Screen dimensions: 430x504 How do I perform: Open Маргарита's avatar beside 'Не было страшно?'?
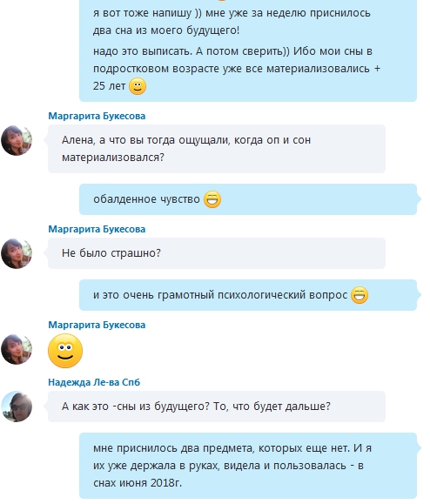17,253
